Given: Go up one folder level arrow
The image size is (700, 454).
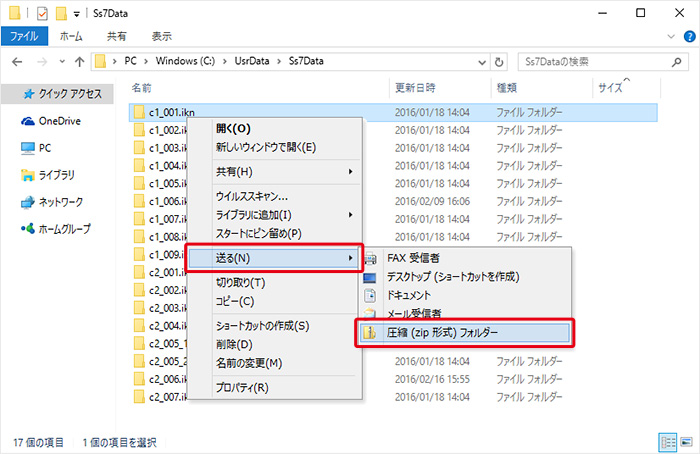Looking at the screenshot, I should 79,62.
